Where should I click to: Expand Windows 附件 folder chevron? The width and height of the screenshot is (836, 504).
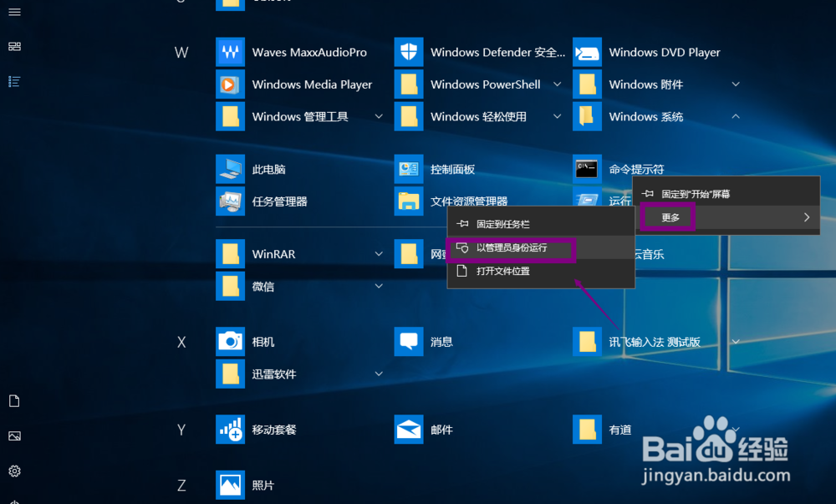click(x=736, y=84)
